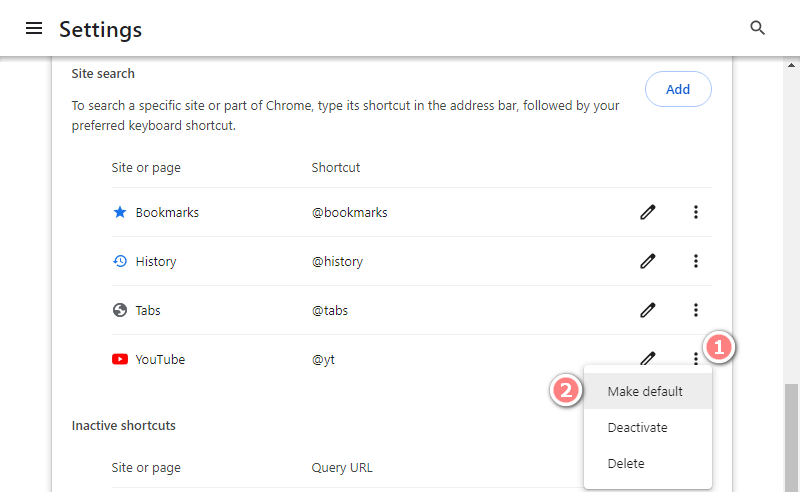Open more actions for History row

(695, 261)
